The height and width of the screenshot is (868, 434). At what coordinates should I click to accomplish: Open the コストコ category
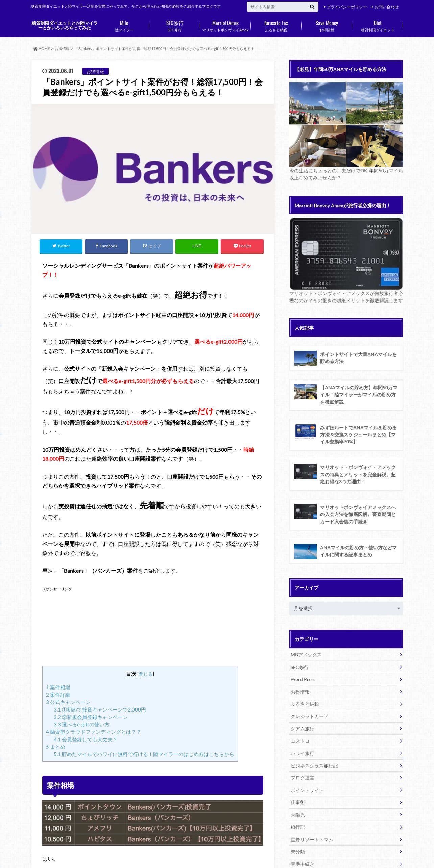[x=346, y=741]
